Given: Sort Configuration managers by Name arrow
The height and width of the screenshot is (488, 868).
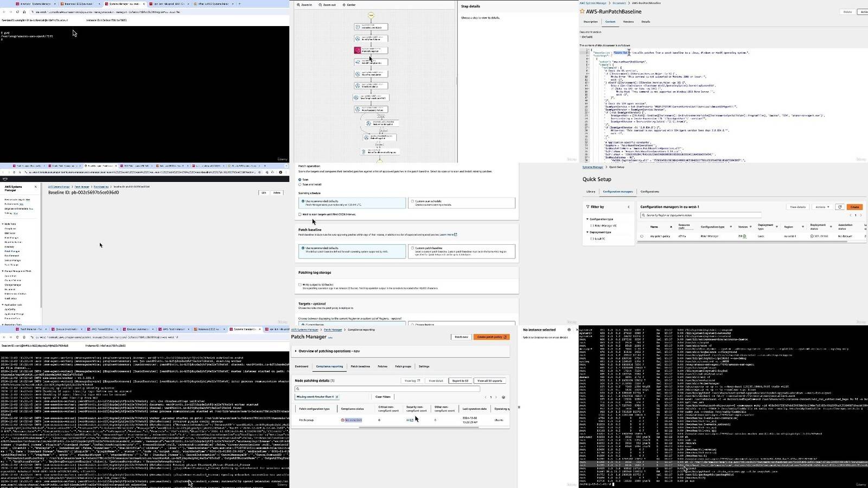Looking at the screenshot, I should click(x=671, y=227).
